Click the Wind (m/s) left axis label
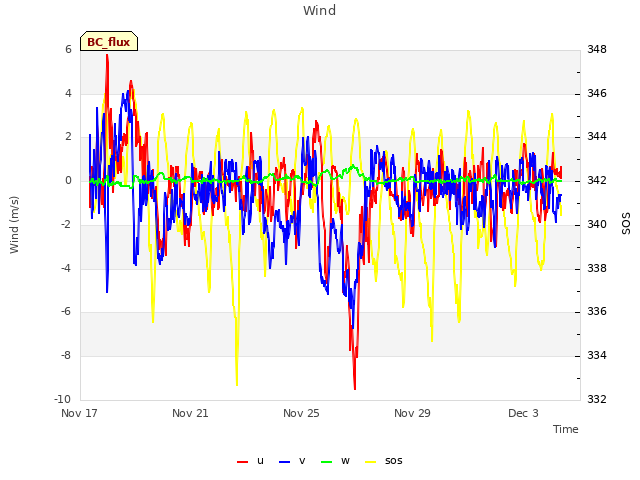Image resolution: width=640 pixels, height=480 pixels. 14,225
